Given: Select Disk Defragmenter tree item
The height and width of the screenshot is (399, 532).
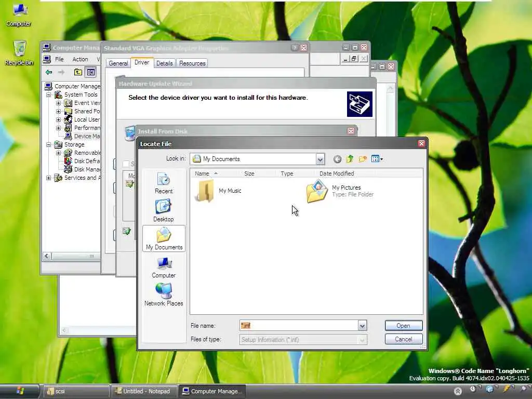Looking at the screenshot, I should point(83,161).
